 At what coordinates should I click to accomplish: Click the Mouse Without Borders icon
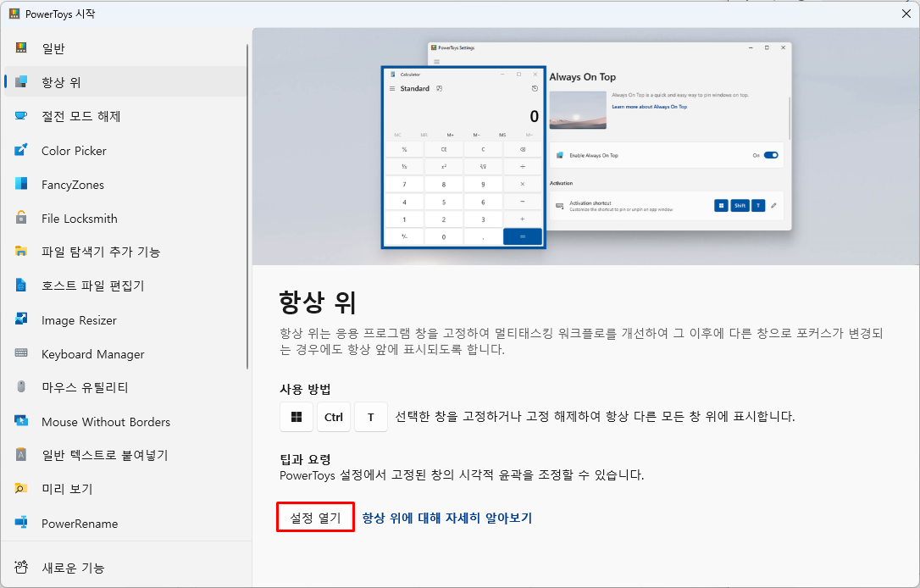tap(21, 421)
